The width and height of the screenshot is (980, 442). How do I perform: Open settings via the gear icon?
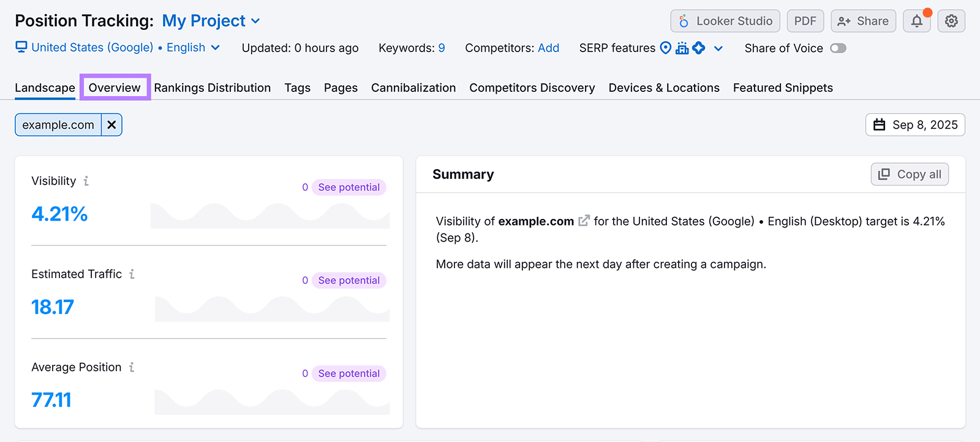(x=951, y=21)
